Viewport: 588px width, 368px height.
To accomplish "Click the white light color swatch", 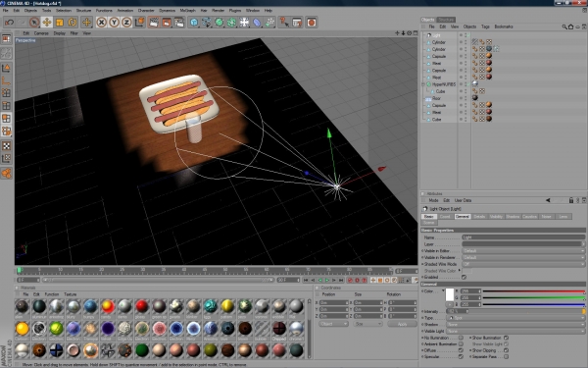I will pyautogui.click(x=449, y=294).
